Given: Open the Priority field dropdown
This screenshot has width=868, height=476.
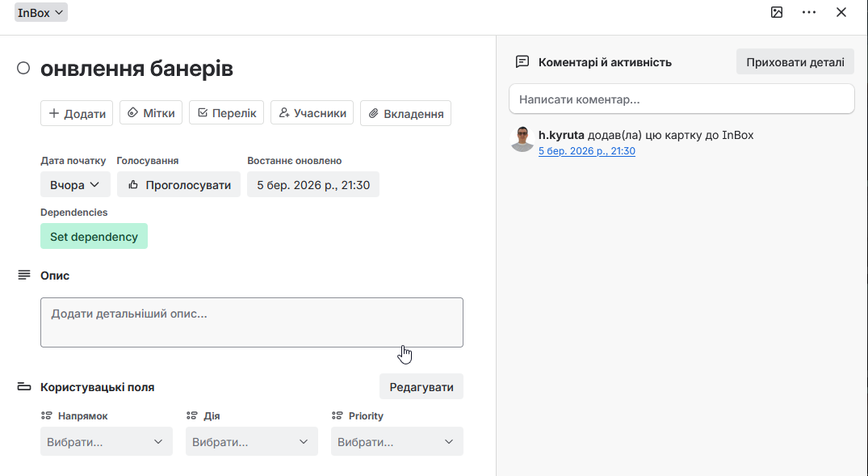Looking at the screenshot, I should click(x=397, y=442).
